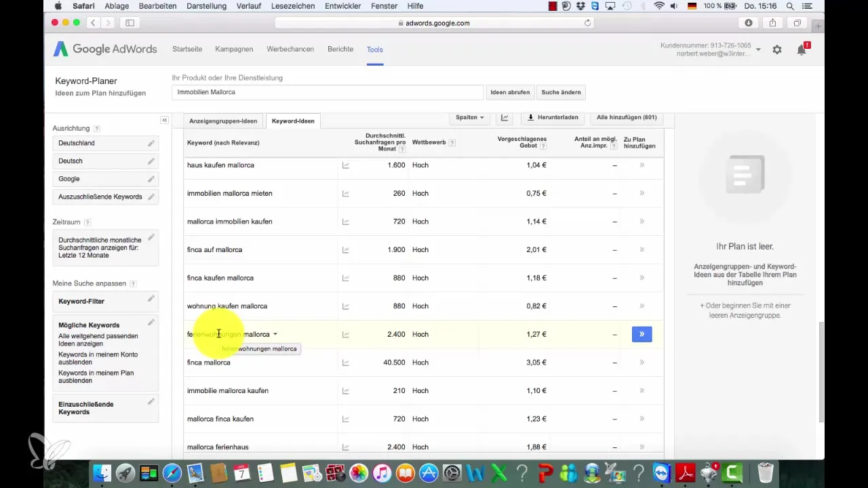Toggle the chart view icon next to Spalten
Image resolution: width=868 pixels, height=488 pixels.
coord(505,117)
